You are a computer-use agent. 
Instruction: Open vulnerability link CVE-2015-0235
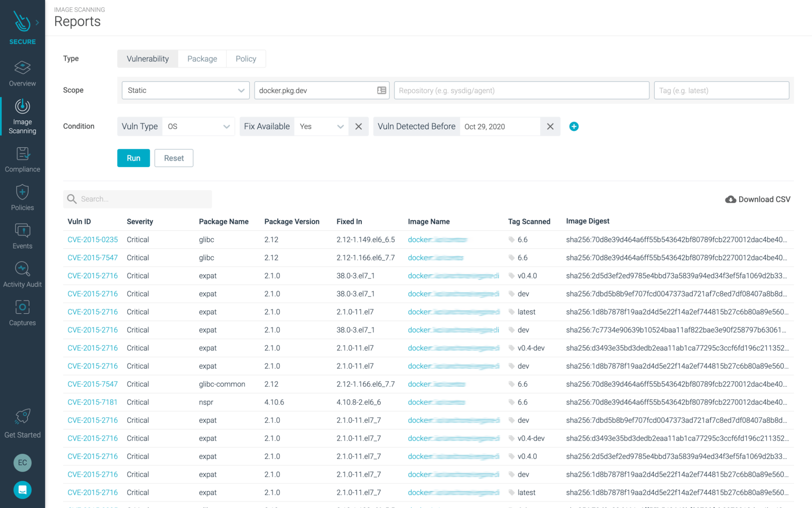pyautogui.click(x=93, y=240)
